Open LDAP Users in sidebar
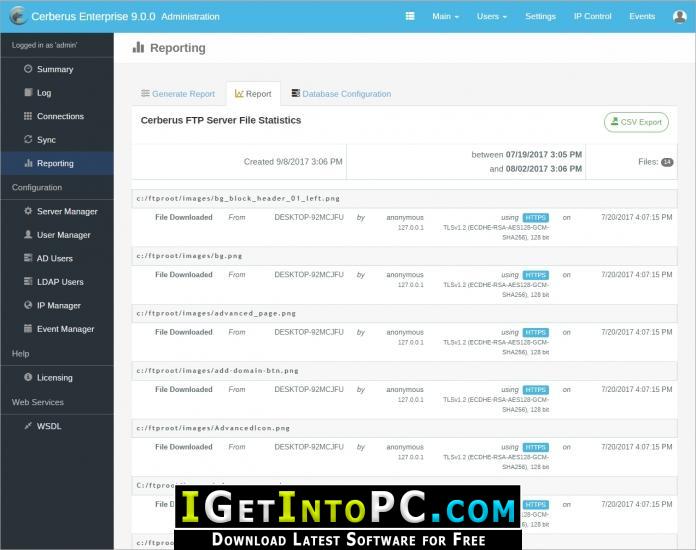 pos(60,282)
